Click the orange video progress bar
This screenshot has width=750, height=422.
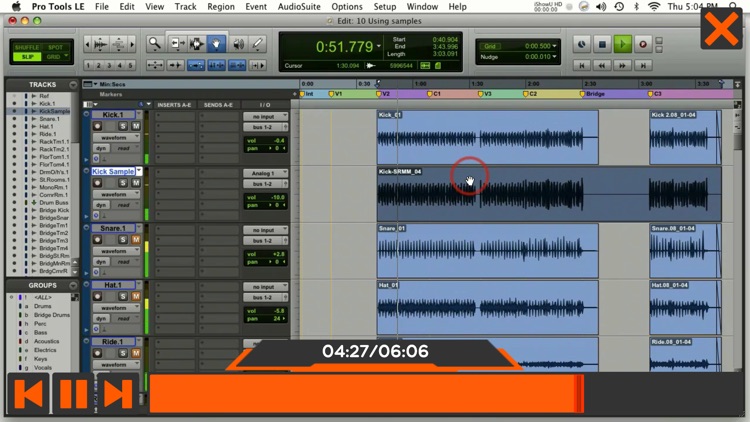pos(366,393)
